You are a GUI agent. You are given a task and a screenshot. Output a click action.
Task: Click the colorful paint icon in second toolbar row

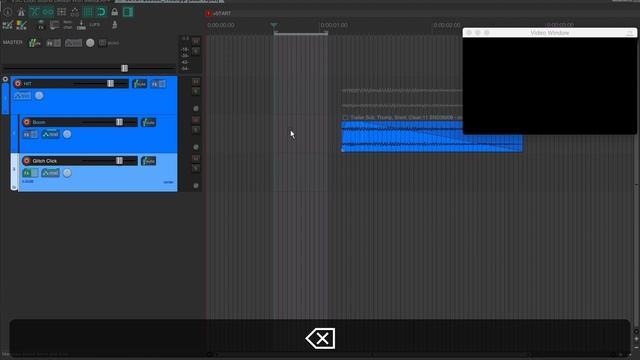point(21,25)
